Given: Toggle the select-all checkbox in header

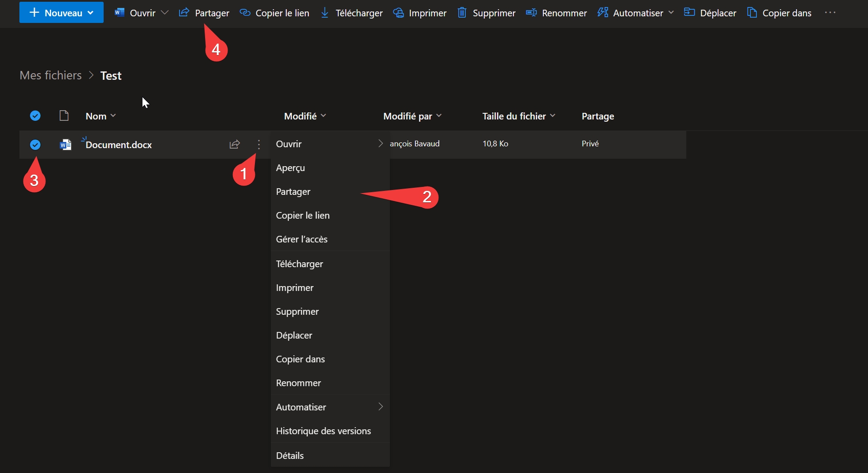Looking at the screenshot, I should coord(35,116).
